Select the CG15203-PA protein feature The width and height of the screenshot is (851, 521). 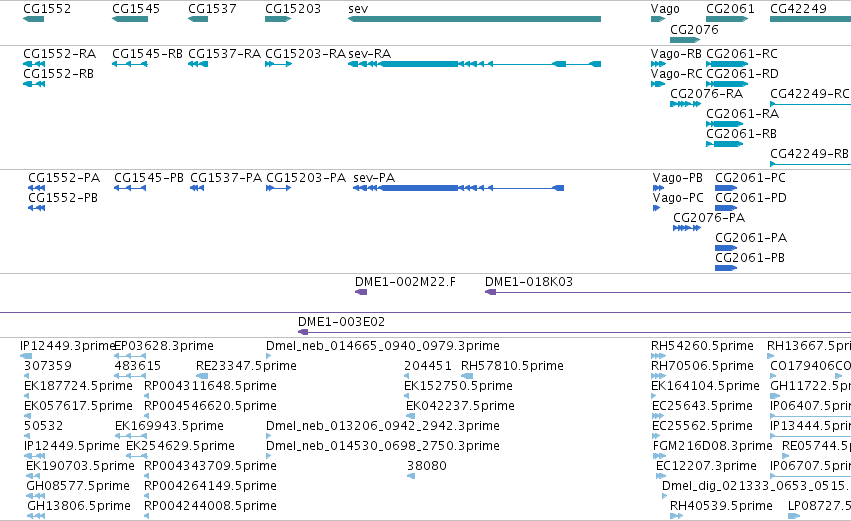(279, 188)
